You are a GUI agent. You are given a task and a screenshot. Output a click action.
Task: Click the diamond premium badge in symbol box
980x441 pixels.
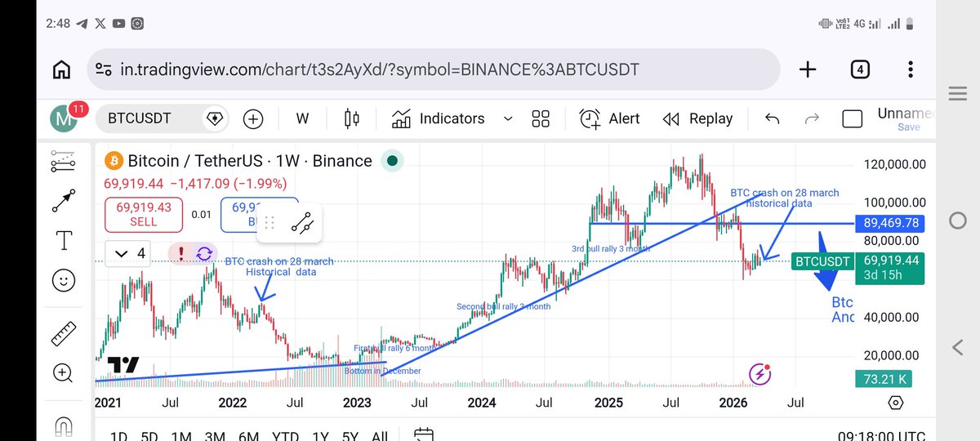pos(214,119)
